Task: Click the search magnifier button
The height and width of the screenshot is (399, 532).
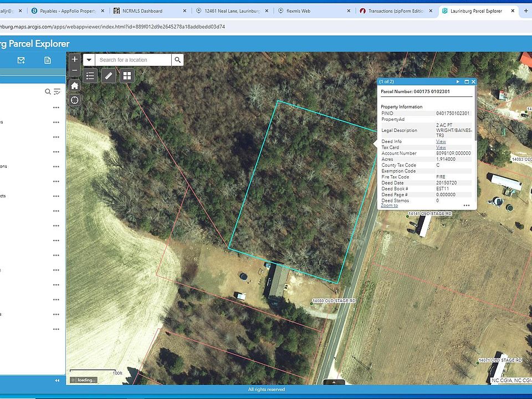Action: tap(177, 60)
